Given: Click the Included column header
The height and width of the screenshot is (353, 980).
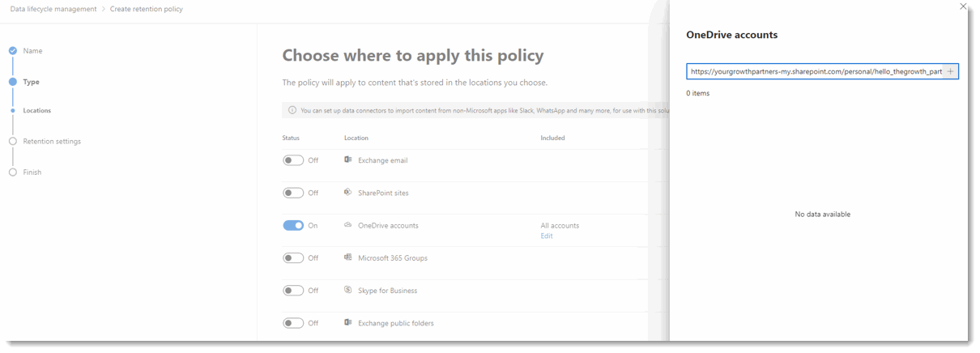Looking at the screenshot, I should [553, 138].
